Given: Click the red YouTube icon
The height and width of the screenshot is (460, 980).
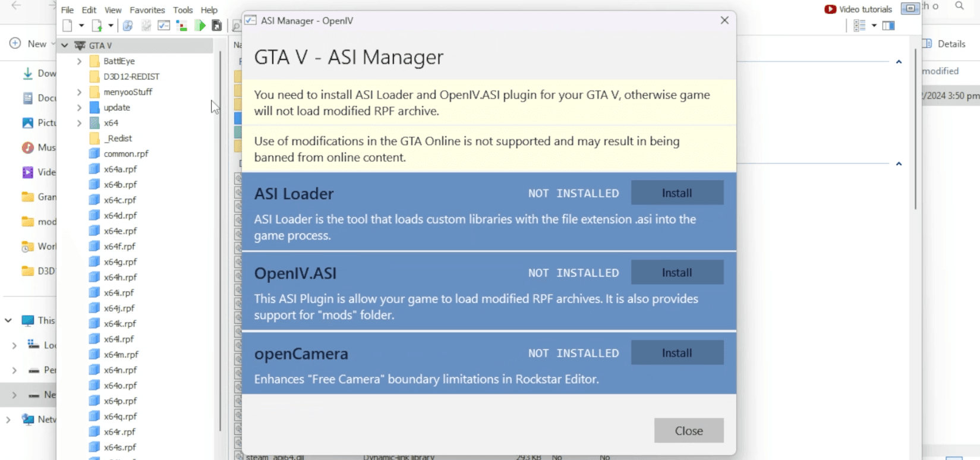Looking at the screenshot, I should tap(830, 10).
